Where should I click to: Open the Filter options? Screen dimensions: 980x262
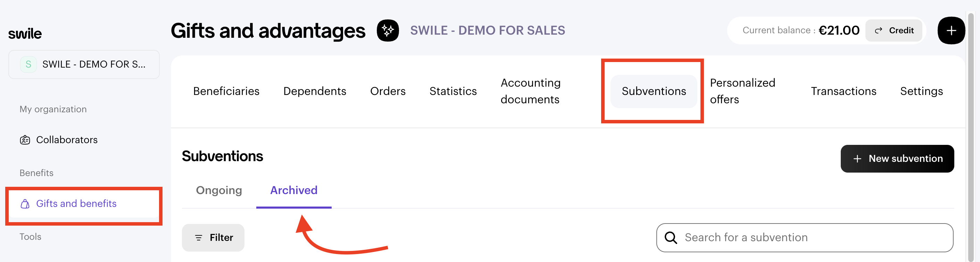pos(213,238)
